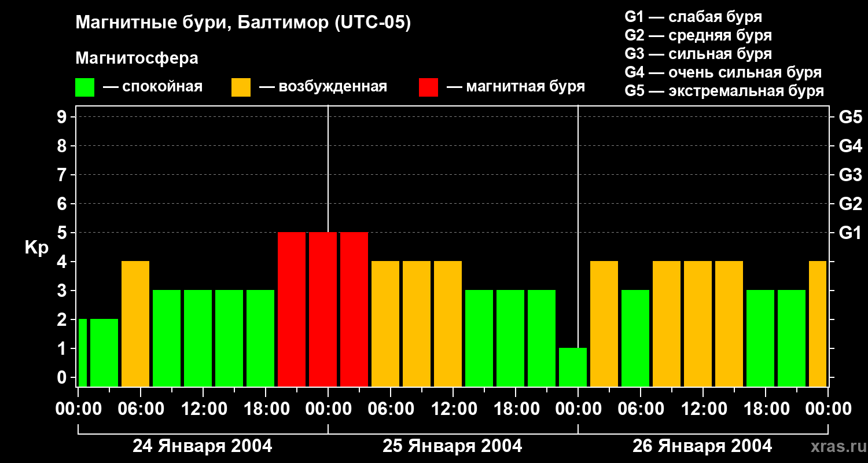Select the middle red storm bar

(x=323, y=309)
